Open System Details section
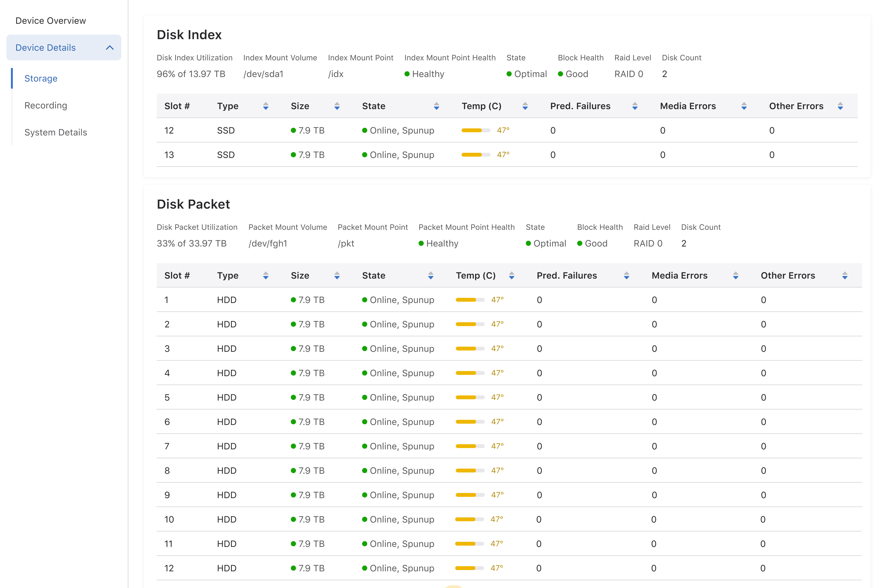The height and width of the screenshot is (588, 886). click(x=56, y=132)
